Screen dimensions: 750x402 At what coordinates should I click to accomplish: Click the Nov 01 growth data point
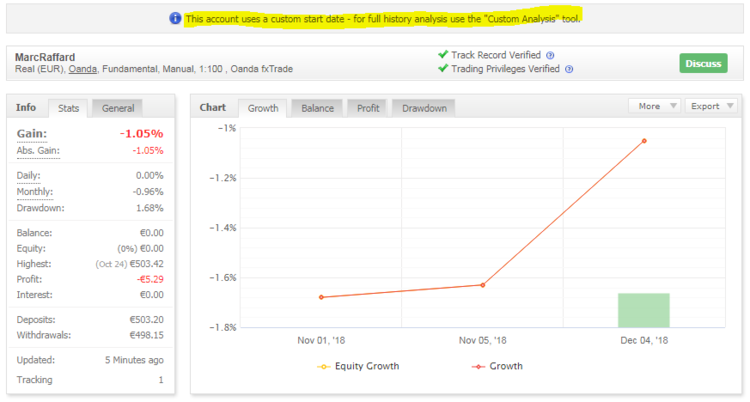coord(321,297)
